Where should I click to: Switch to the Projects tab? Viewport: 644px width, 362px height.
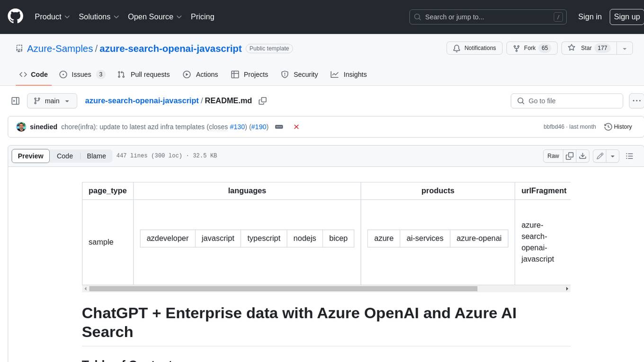coord(250,74)
